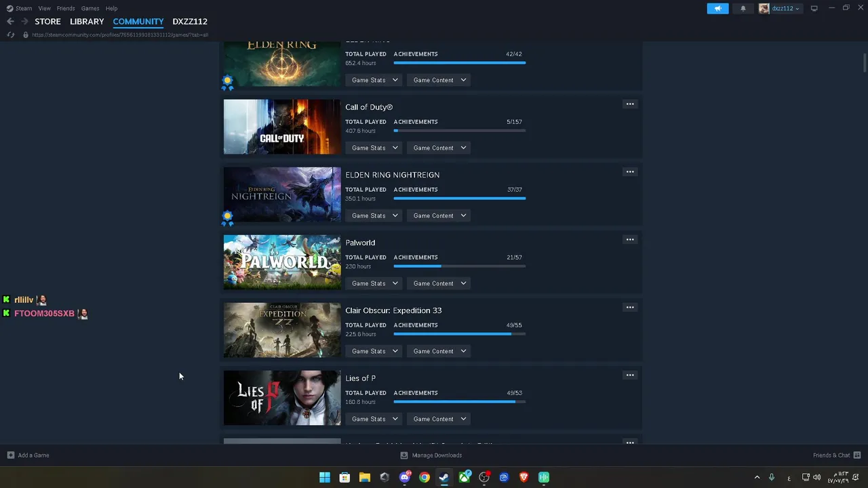Open the Call of Duty® title link
868x488 pixels.
click(x=369, y=107)
